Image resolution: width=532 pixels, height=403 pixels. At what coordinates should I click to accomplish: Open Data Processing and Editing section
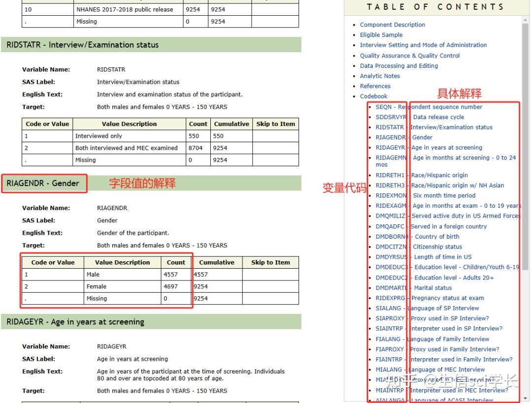[x=399, y=65]
